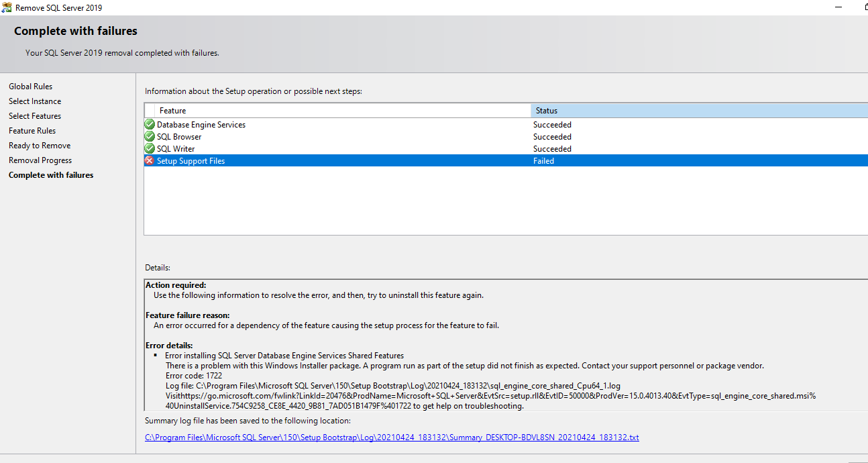Select Select Instance step in sidebar
Screen dimensions: 868x463
tap(35, 101)
